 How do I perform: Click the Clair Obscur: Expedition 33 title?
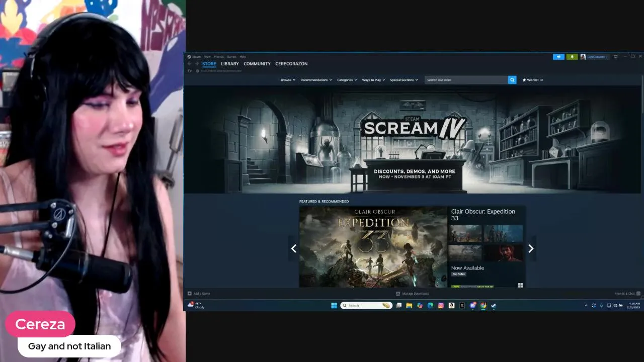click(483, 215)
